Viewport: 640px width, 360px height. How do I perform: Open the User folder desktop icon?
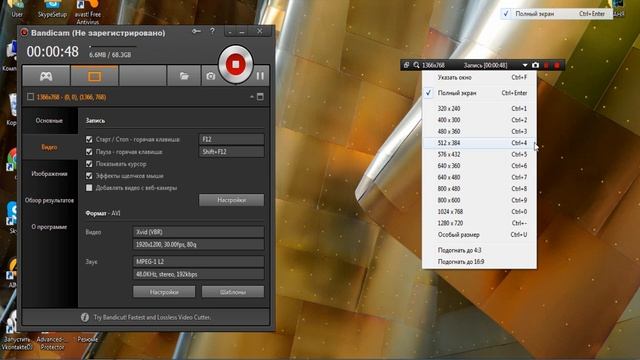[x=17, y=9]
